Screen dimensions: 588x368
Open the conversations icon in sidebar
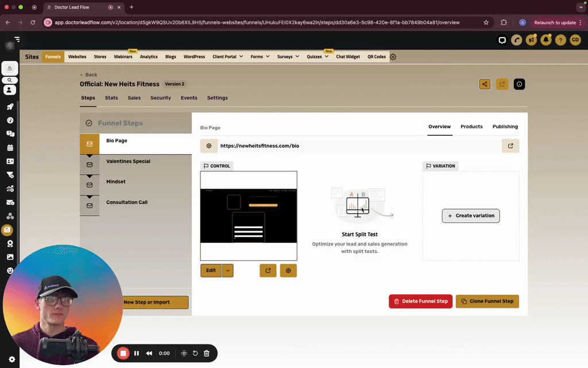(x=10, y=133)
